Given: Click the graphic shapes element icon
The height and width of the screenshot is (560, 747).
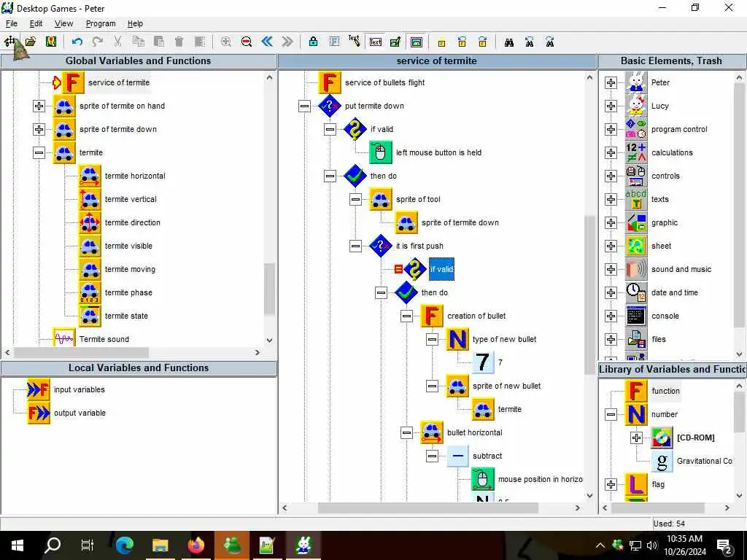Looking at the screenshot, I should tap(636, 222).
